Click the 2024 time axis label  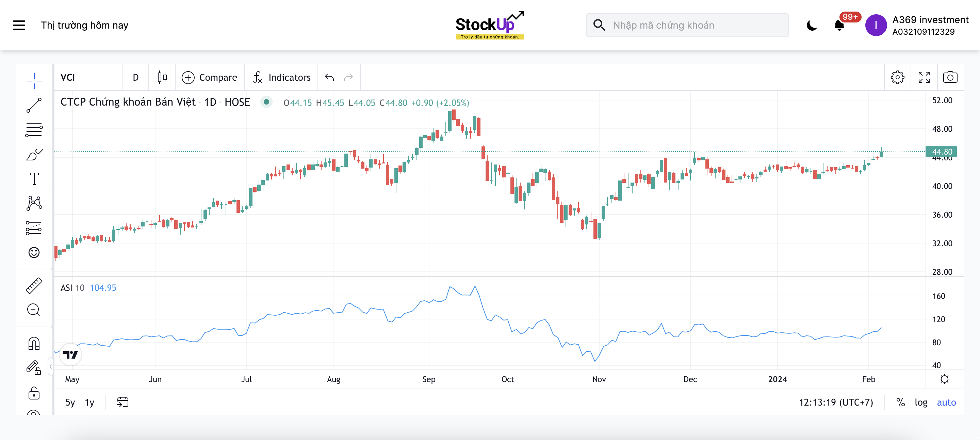[x=777, y=379]
